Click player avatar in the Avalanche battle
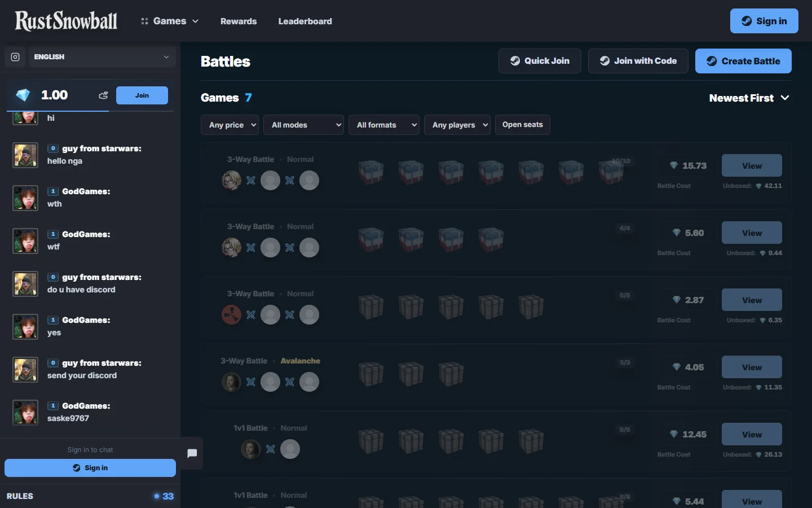 231,382
